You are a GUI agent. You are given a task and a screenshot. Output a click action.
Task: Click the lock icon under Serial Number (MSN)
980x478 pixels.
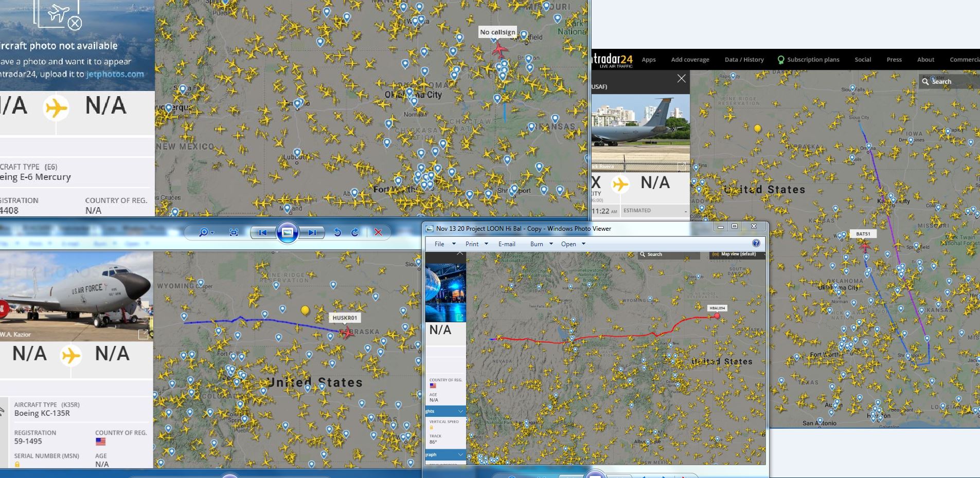17,465
